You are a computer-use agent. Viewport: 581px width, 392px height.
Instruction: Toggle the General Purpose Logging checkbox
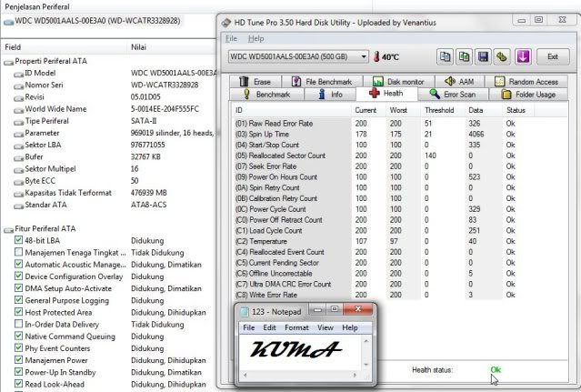click(18, 300)
